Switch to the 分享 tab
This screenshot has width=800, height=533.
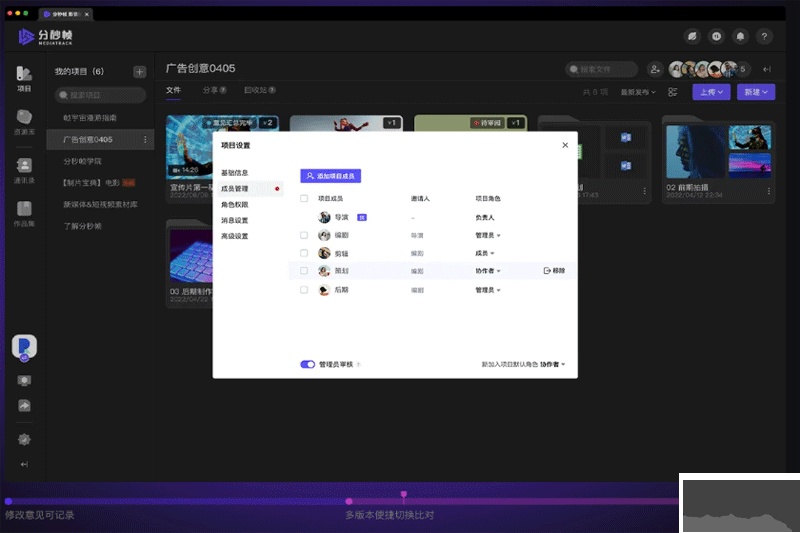click(x=214, y=90)
